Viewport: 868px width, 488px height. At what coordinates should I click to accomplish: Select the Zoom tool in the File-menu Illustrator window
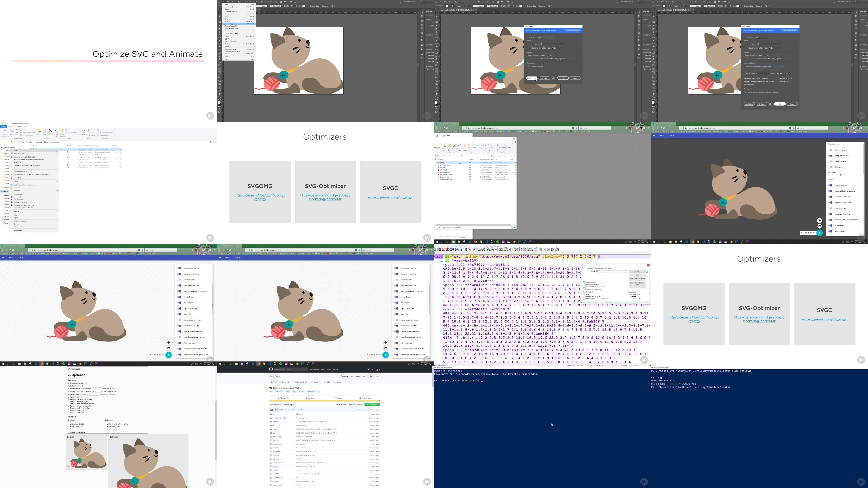219,97
